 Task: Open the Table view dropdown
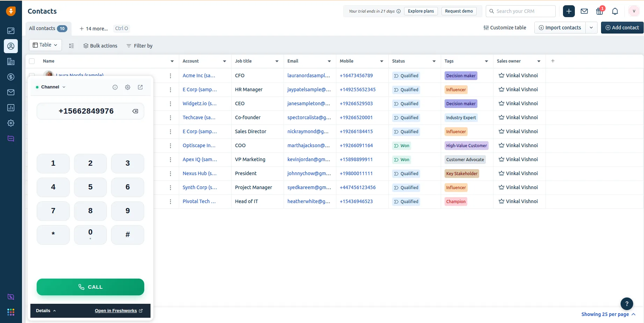pos(45,45)
